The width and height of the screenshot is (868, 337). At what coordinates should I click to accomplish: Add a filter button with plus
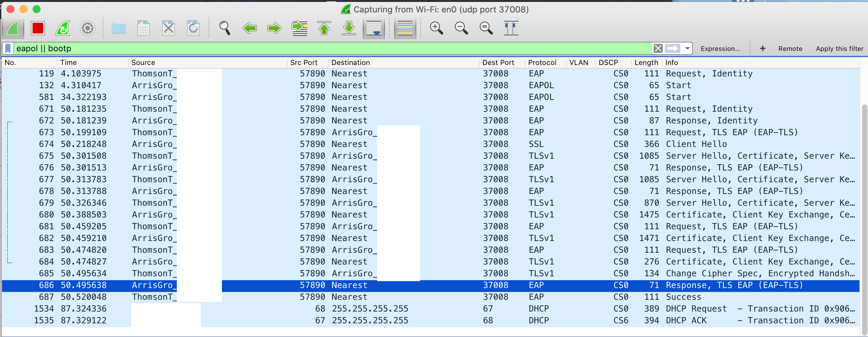tap(762, 48)
